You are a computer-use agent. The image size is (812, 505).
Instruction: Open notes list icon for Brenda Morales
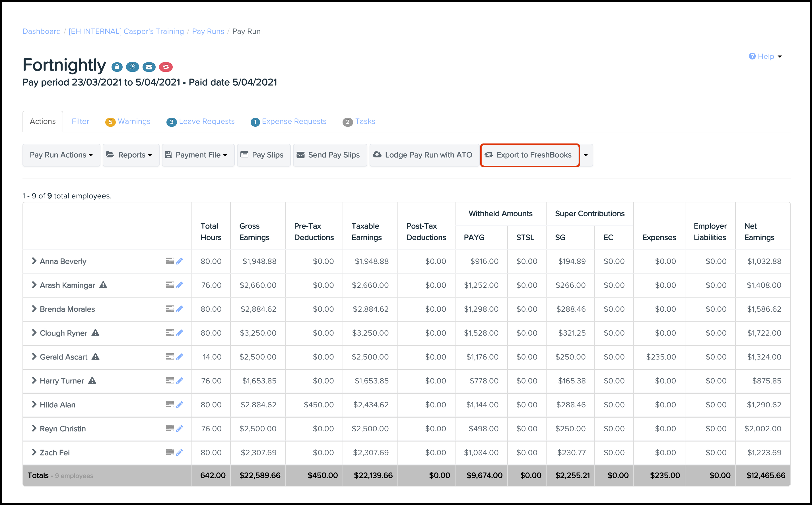170,309
